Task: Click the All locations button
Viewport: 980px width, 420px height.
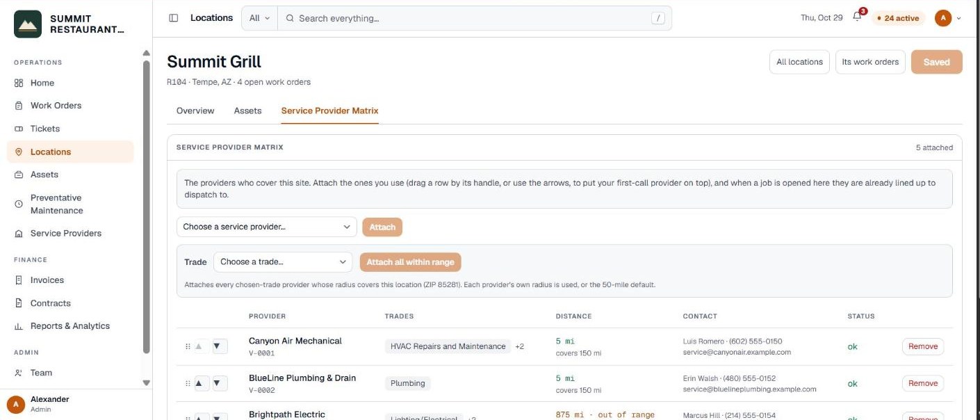Action: (x=799, y=62)
